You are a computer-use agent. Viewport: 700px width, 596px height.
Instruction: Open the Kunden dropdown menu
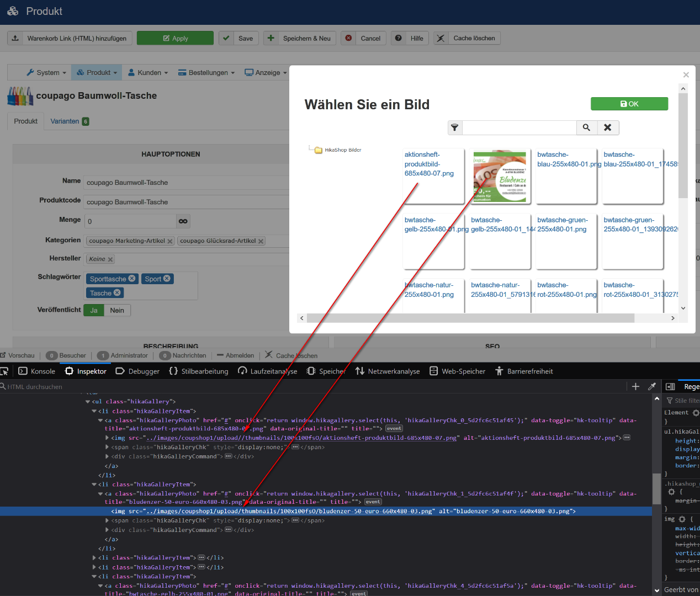148,72
